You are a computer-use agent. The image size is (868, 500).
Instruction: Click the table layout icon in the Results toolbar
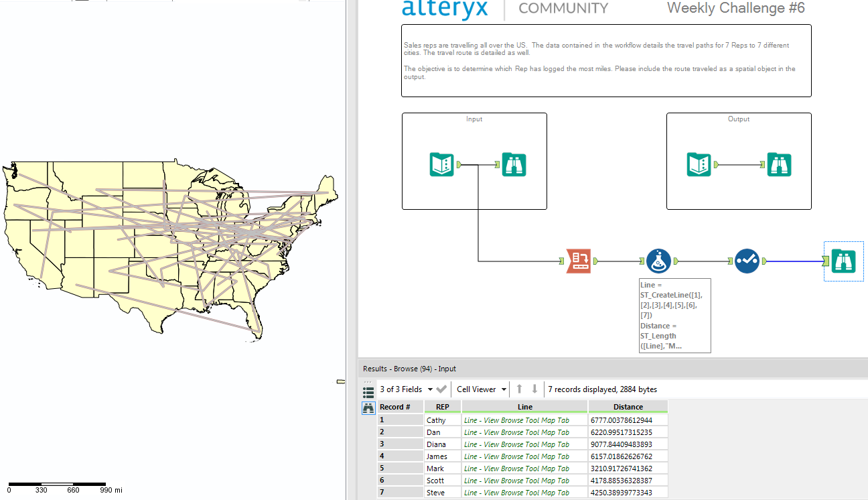click(368, 389)
